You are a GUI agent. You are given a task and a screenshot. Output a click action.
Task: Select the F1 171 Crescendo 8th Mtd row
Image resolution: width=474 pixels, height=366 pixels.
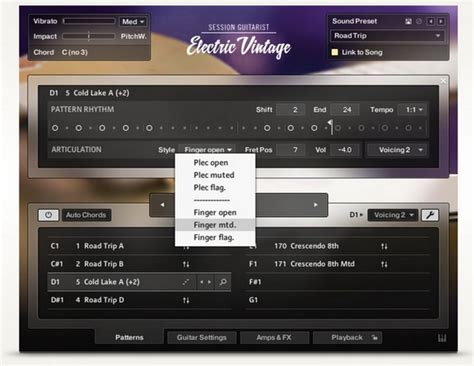point(337,264)
